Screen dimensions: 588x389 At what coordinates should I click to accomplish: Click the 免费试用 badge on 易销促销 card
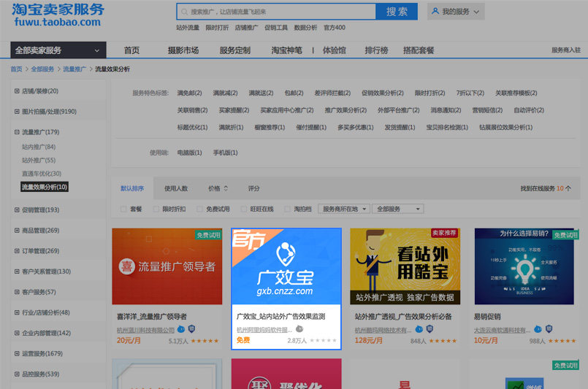(x=565, y=235)
